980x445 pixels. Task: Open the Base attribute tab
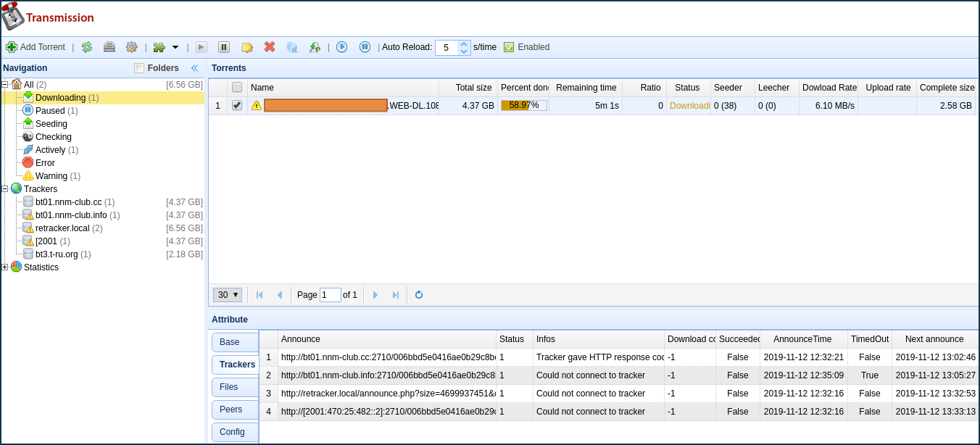(x=235, y=342)
